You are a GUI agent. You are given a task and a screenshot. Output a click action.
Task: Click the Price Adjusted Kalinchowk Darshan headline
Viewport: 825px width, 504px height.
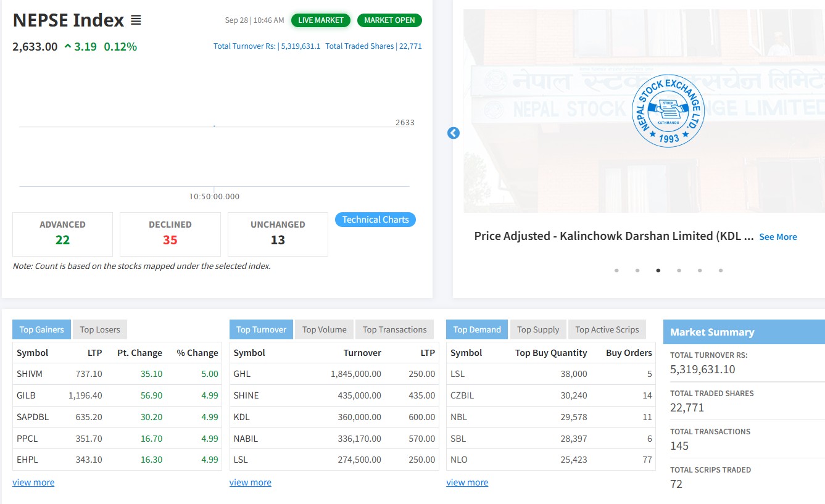click(614, 236)
